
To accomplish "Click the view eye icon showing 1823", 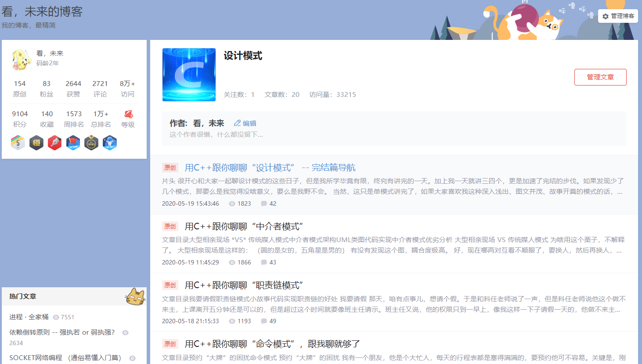I will 232,203.
